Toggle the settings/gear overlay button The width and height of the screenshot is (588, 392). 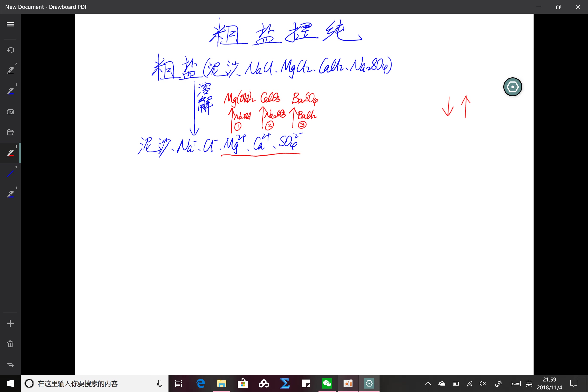click(x=512, y=87)
